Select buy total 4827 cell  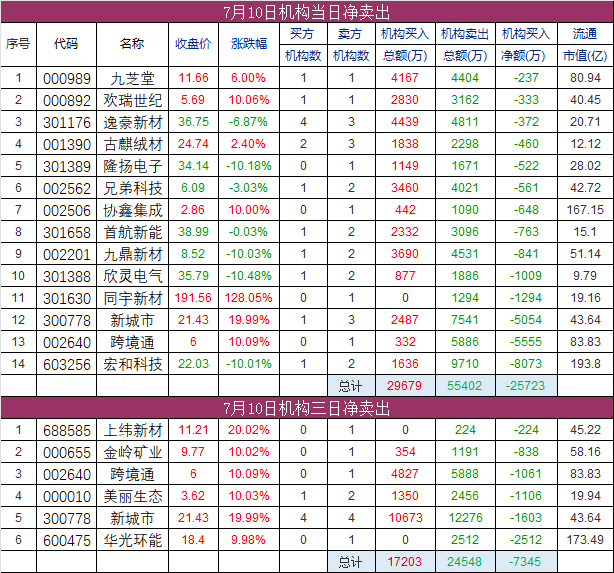pyautogui.click(x=405, y=474)
